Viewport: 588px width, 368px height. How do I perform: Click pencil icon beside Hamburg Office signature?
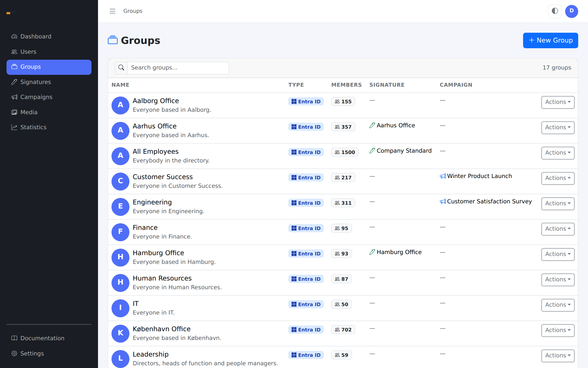[372, 252]
